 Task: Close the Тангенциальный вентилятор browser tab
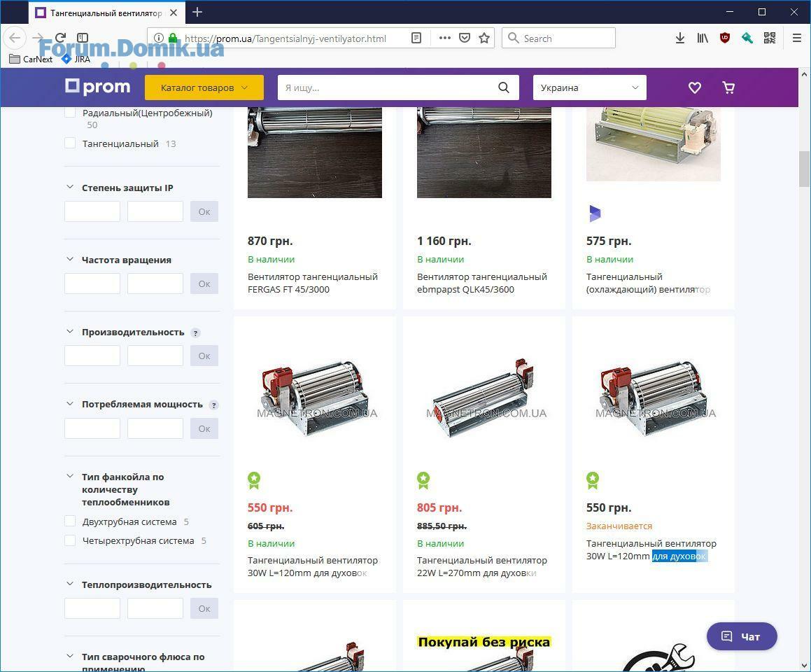point(174,13)
